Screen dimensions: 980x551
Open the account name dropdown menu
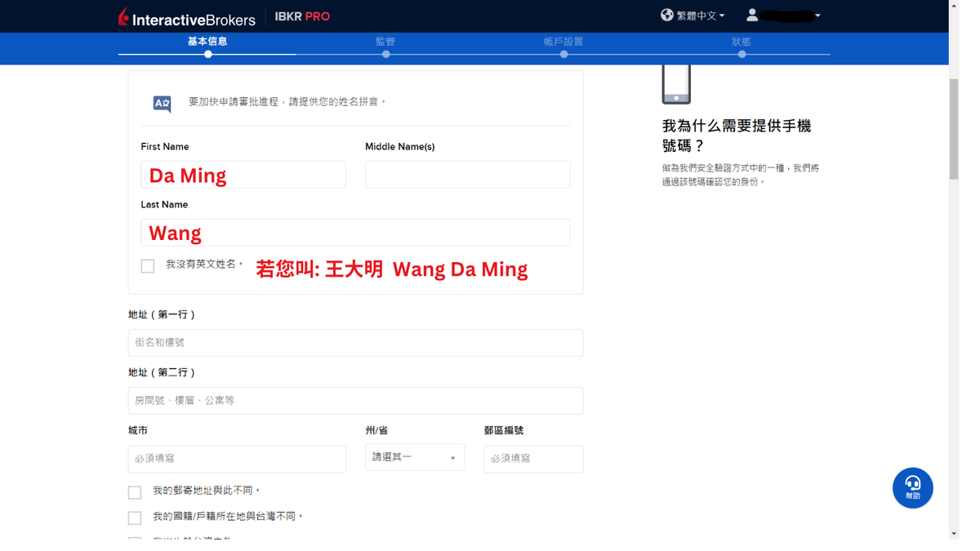(817, 14)
